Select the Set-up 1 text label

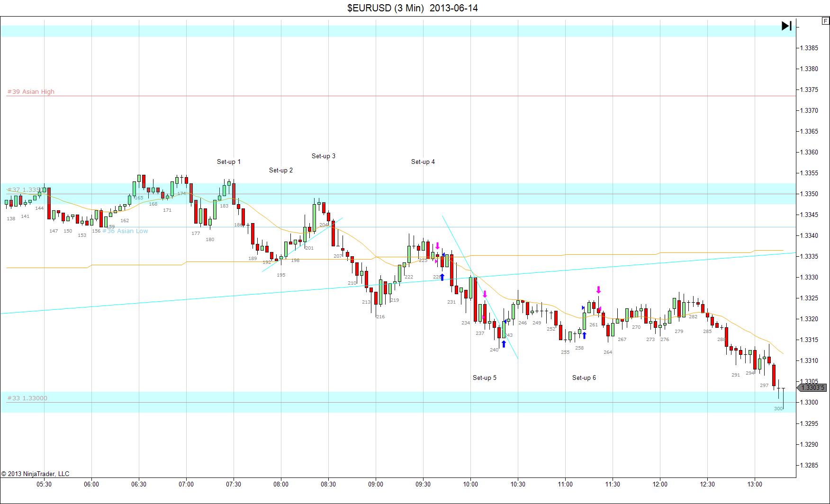click(x=229, y=162)
